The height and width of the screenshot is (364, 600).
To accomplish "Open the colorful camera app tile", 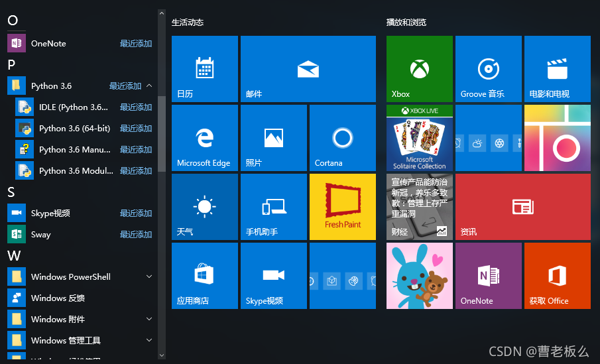I will 557,138.
